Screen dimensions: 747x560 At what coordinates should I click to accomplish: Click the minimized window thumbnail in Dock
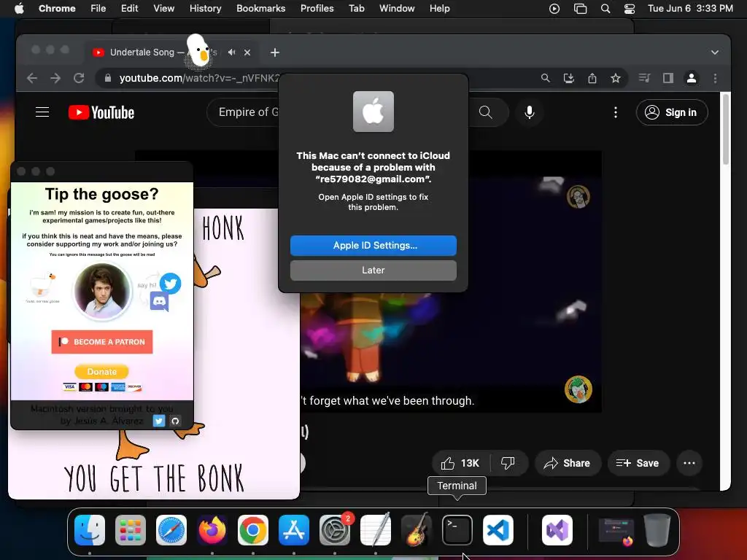(x=616, y=530)
